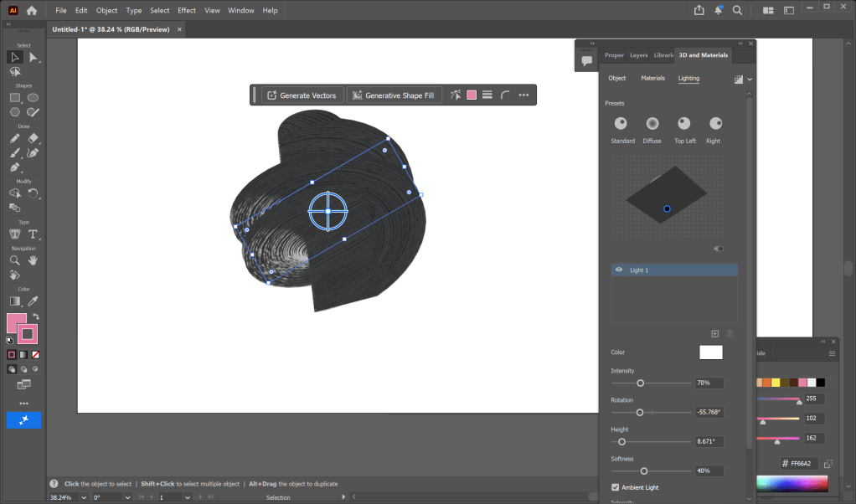
Task: Open the Effect menu
Action: [x=186, y=10]
